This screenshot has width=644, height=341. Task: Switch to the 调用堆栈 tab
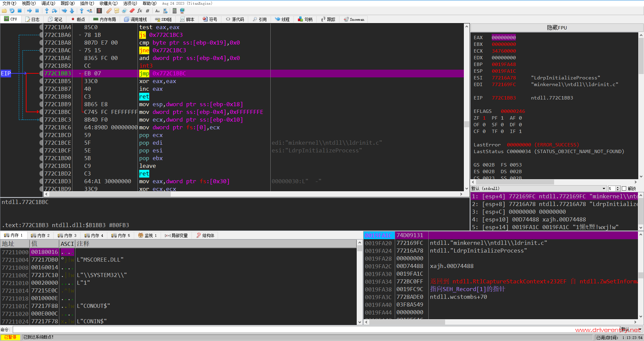[x=136, y=19]
